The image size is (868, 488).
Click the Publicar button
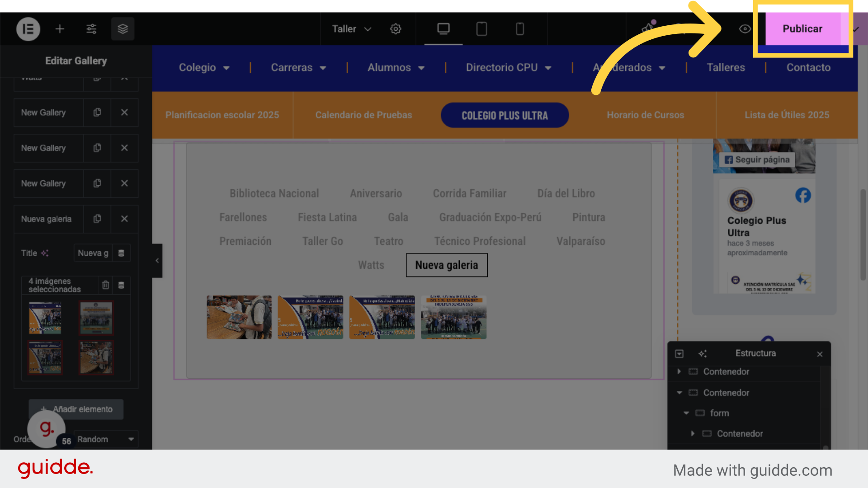tap(802, 29)
